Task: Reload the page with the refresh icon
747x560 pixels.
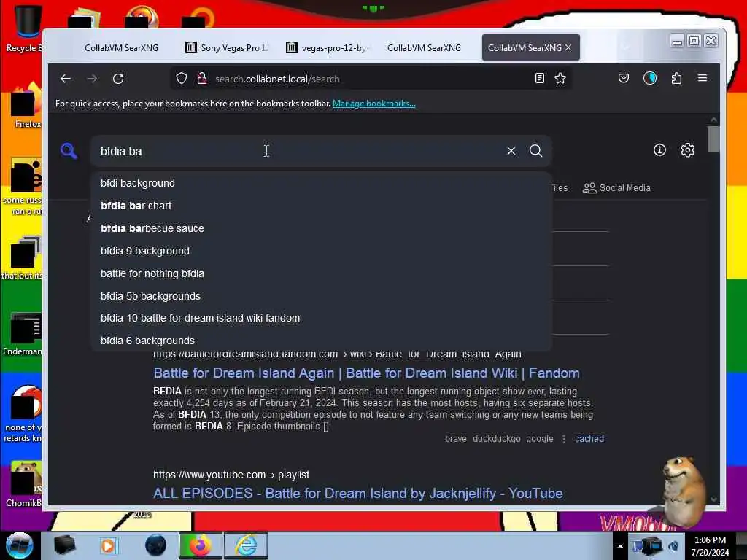Action: tap(118, 79)
